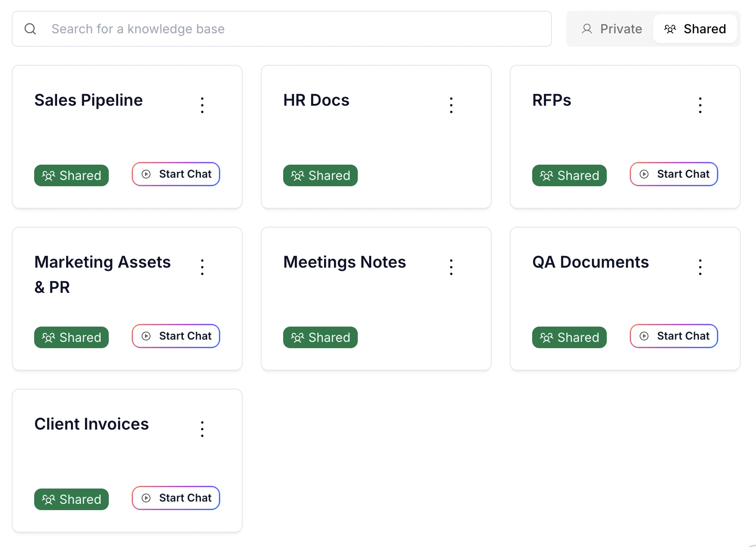This screenshot has width=756, height=547.
Task: Open the RFPs three-dot options menu
Action: pos(700,105)
